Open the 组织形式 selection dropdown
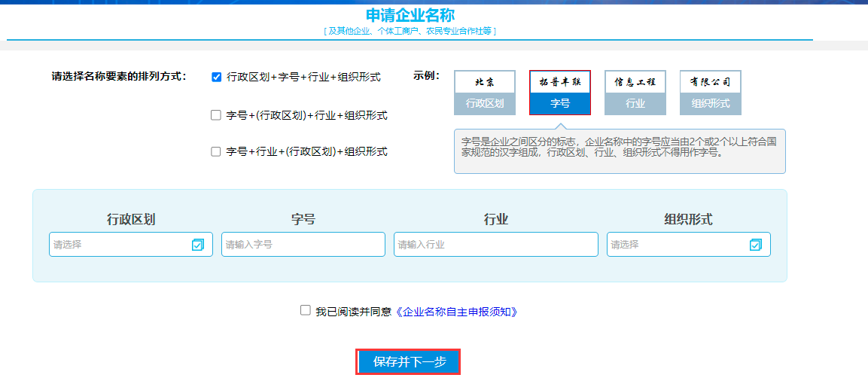The height and width of the screenshot is (390, 868). [x=678, y=245]
